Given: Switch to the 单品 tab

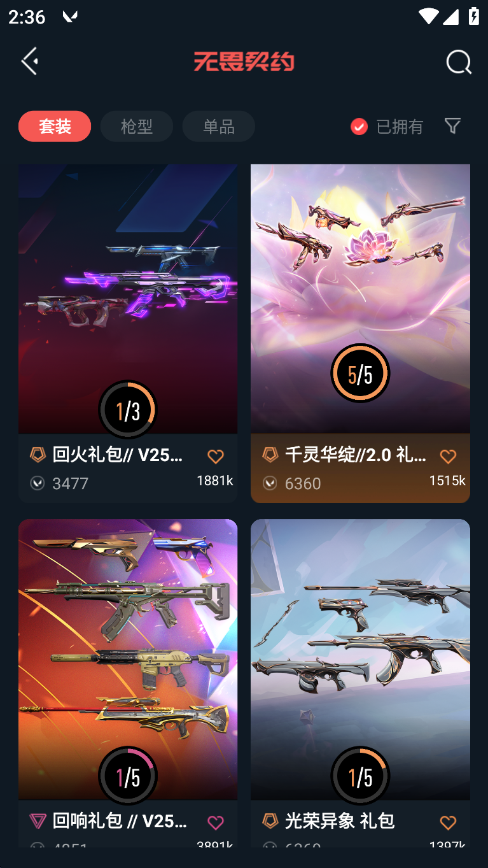Looking at the screenshot, I should point(219,126).
